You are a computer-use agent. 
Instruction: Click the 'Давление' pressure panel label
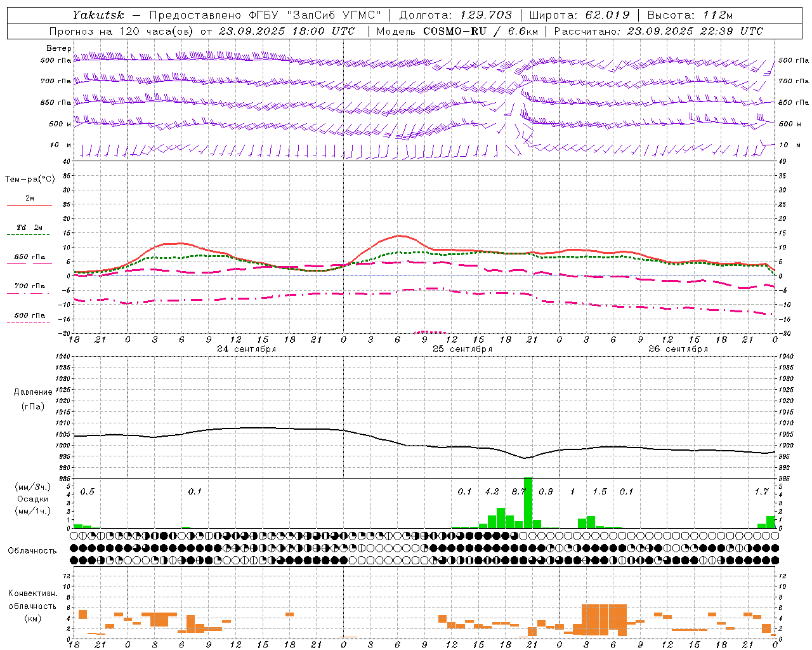click(33, 392)
